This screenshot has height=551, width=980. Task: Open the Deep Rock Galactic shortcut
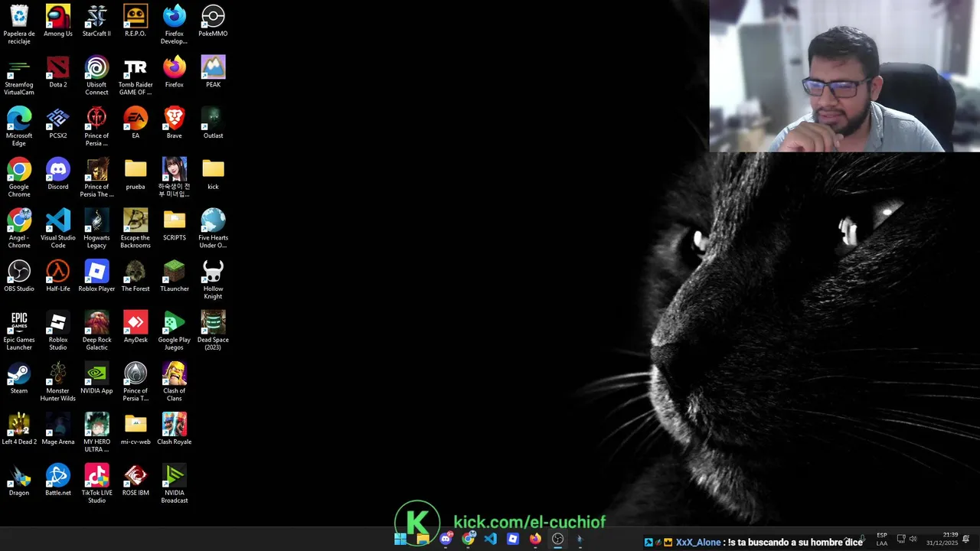tap(96, 330)
